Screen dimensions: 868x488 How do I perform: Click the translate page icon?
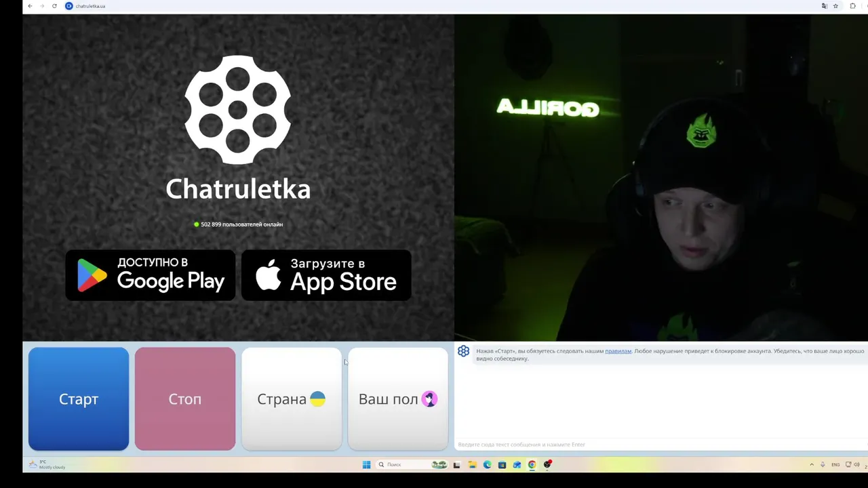tap(825, 6)
